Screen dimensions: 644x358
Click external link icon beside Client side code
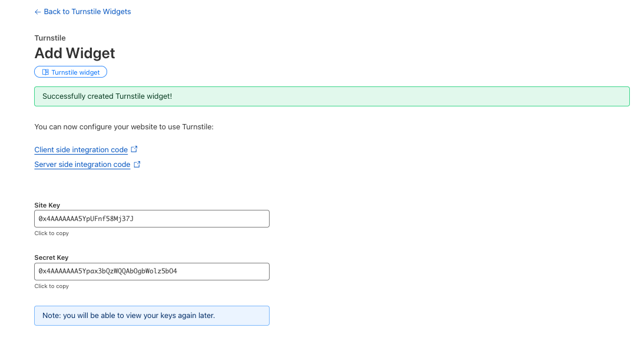click(x=134, y=149)
